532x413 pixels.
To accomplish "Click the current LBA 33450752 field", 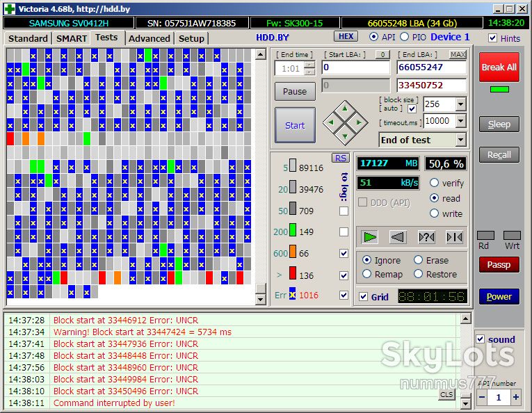I will pos(432,85).
